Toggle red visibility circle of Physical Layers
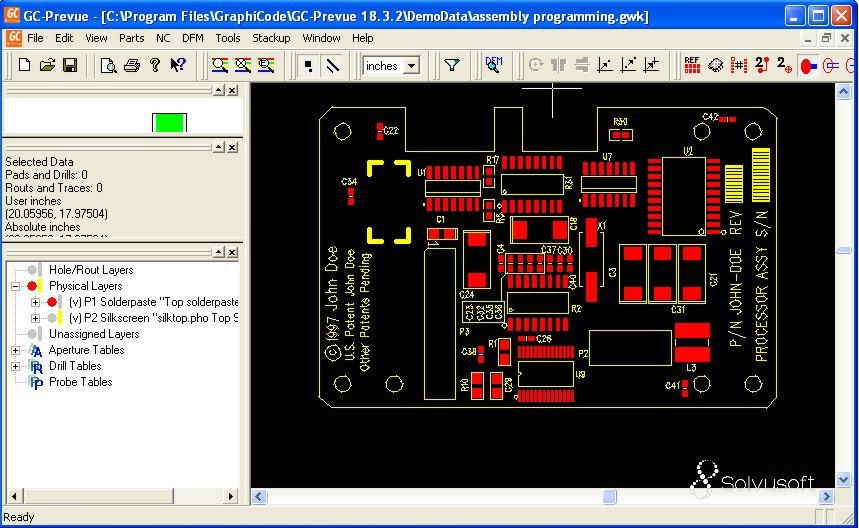The width and height of the screenshot is (859, 528). tap(32, 286)
